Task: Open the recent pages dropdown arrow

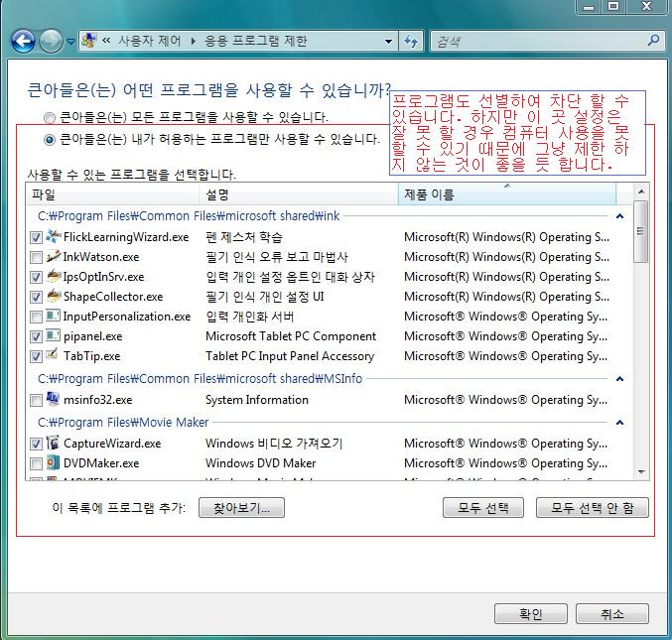Action: click(x=70, y=42)
